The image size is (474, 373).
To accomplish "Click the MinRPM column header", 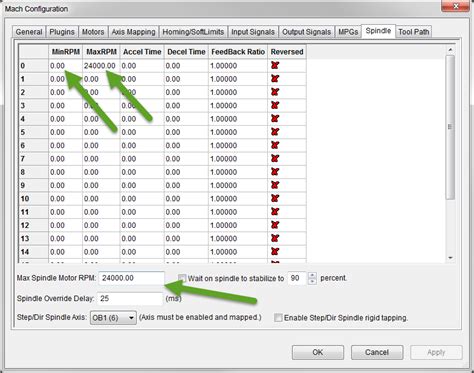I will point(65,52).
